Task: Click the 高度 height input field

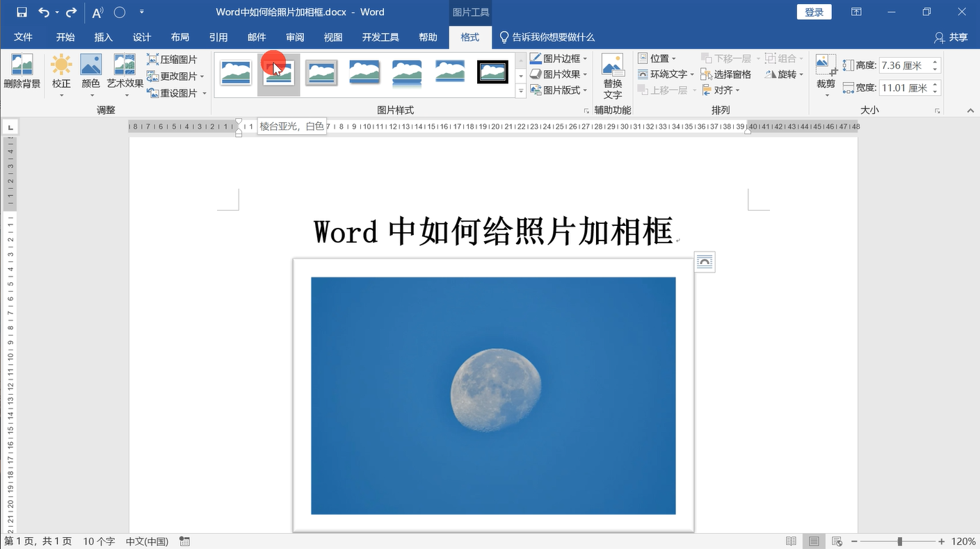Action: point(904,65)
